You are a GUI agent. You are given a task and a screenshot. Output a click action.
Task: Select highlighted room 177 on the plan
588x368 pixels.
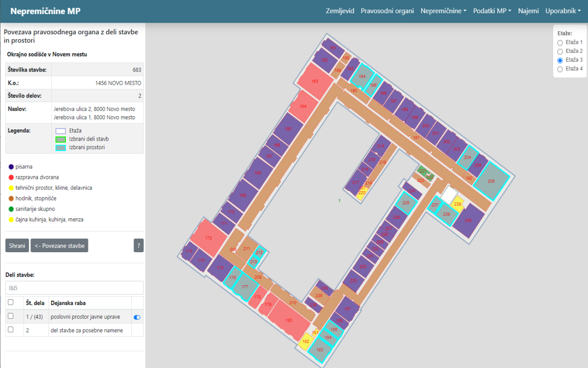point(245,287)
